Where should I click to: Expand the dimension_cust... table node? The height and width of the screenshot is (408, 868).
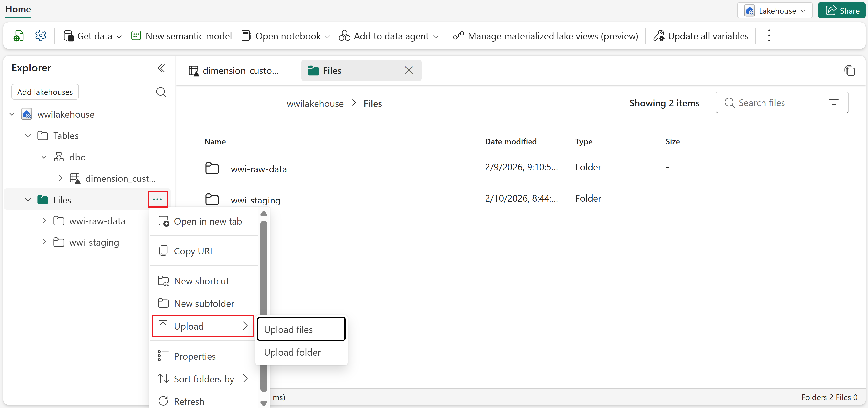pyautogui.click(x=60, y=178)
